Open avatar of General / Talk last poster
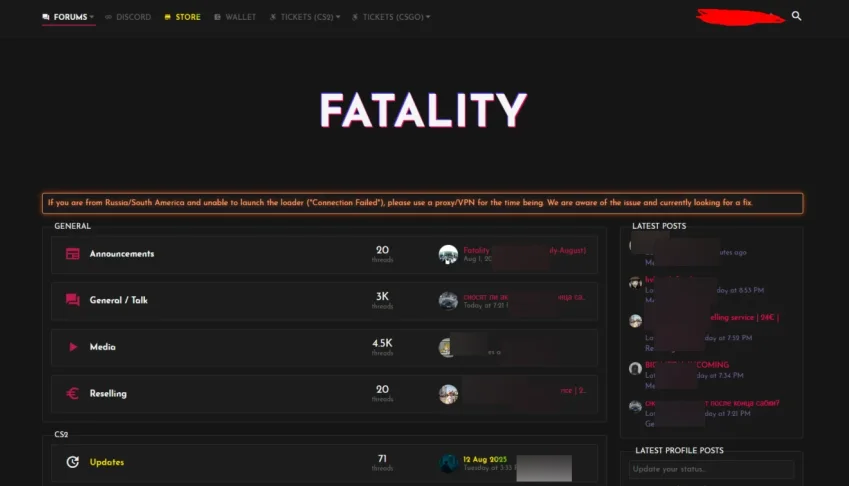This screenshot has height=486, width=849. [x=448, y=301]
